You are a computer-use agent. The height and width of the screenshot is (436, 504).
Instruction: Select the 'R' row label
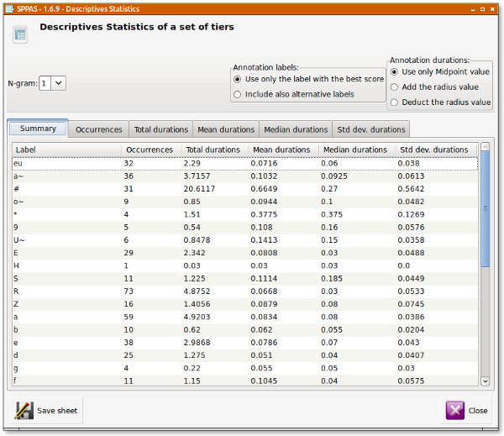pos(16,292)
